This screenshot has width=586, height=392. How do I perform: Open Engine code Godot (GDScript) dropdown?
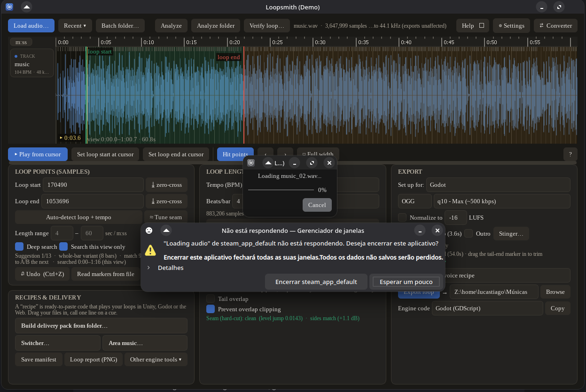coord(487,308)
